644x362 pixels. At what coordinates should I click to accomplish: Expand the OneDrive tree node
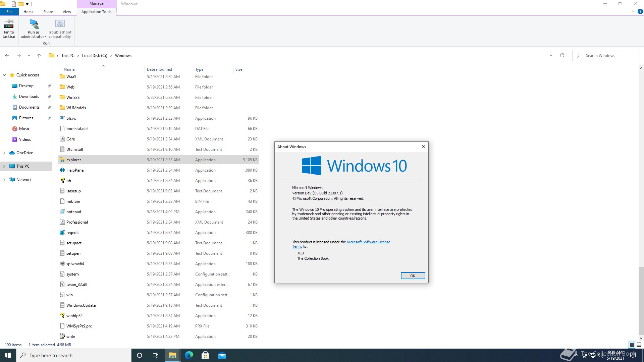tap(4, 153)
